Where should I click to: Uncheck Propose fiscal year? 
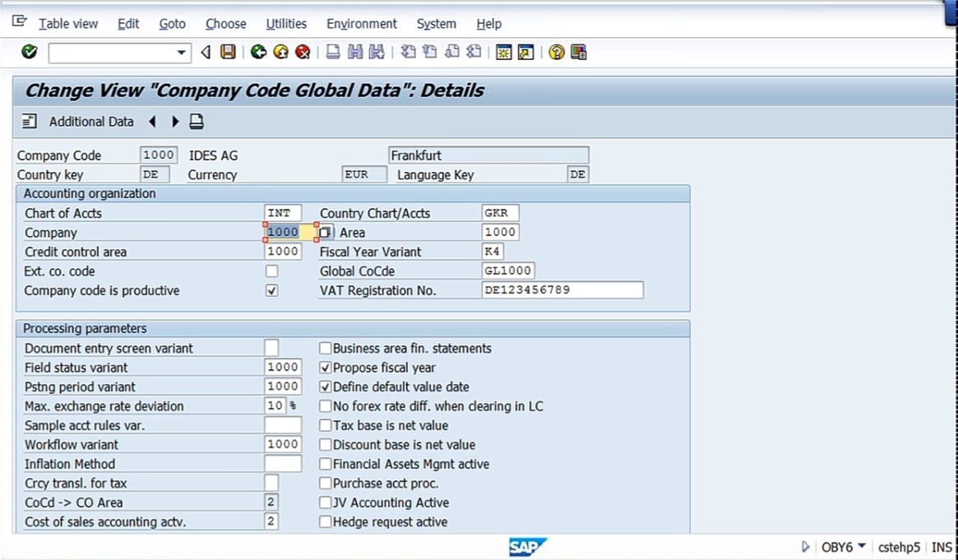pos(325,368)
